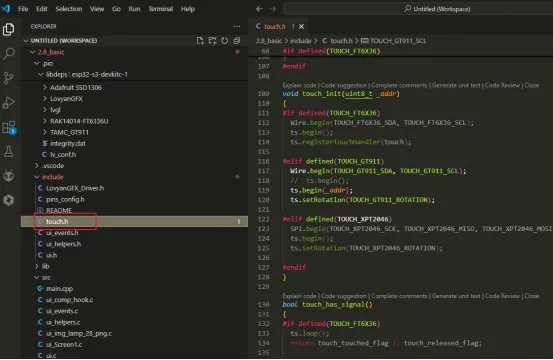
Task: Open ui_Screen1.c file
Action: tap(64, 344)
